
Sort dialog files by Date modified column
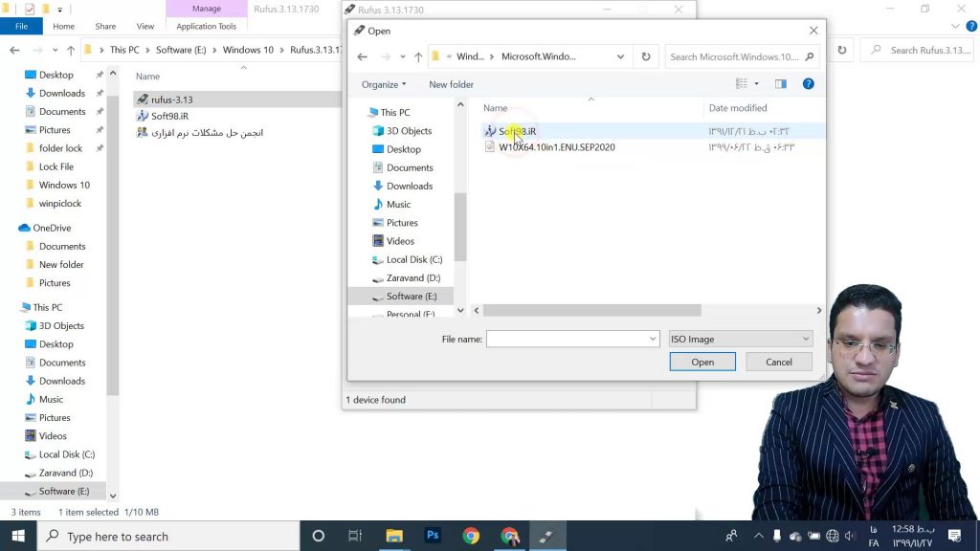click(738, 108)
